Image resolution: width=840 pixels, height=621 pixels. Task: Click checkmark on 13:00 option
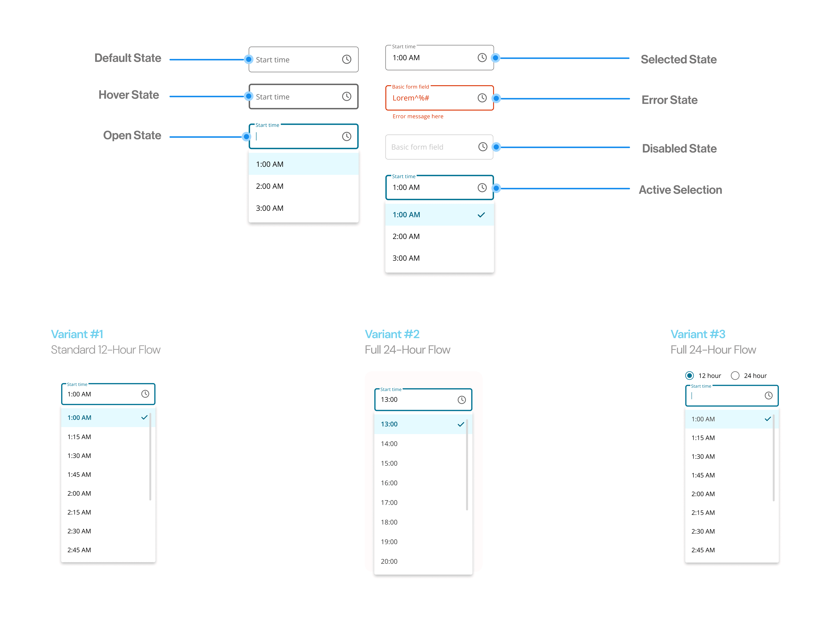tap(461, 424)
